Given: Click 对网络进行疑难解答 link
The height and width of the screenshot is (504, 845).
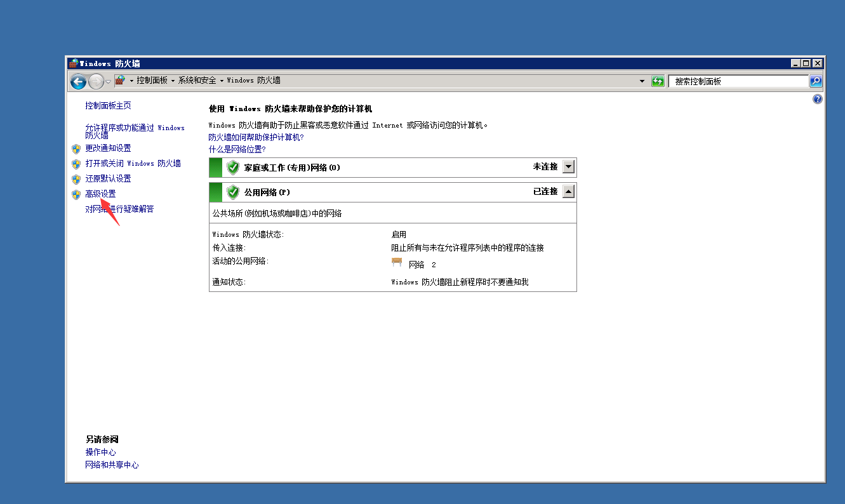Looking at the screenshot, I should (119, 209).
